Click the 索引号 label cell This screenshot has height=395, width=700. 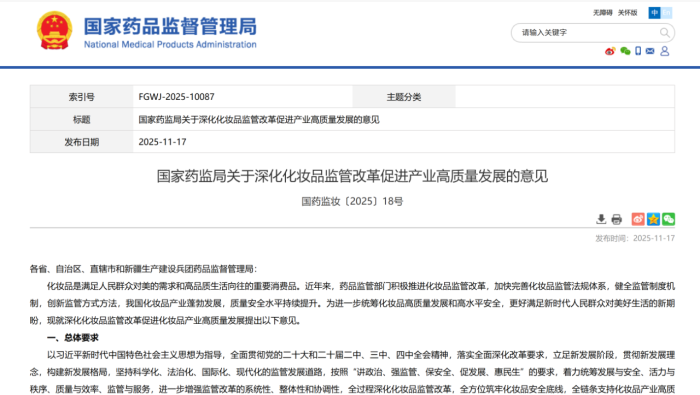tap(82, 97)
